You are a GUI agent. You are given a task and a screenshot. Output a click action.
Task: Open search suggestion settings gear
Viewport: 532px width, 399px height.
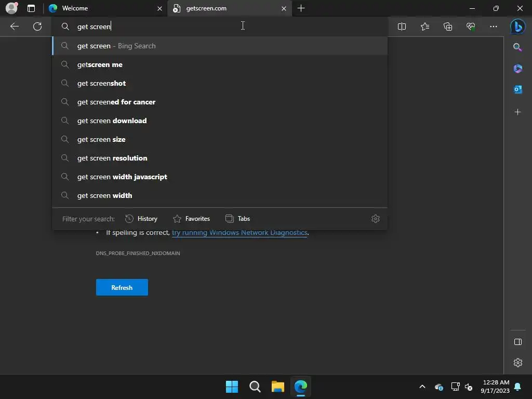point(375,219)
